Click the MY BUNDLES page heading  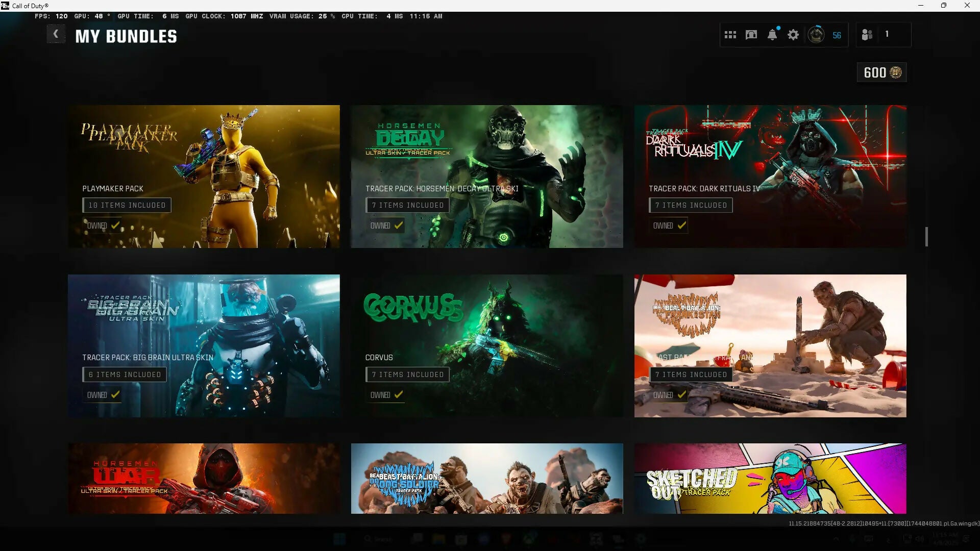click(x=126, y=36)
